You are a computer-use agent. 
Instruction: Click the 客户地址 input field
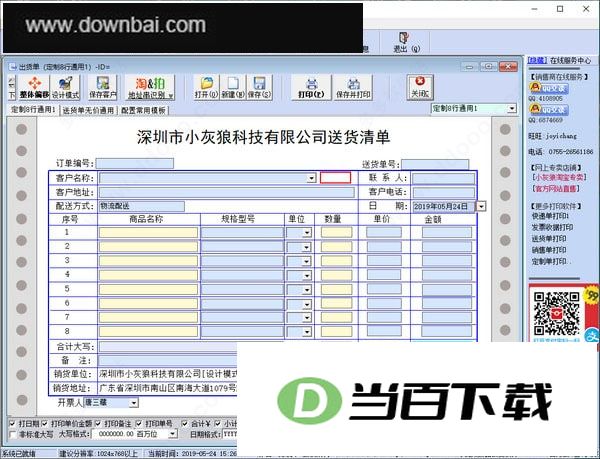tap(227, 192)
